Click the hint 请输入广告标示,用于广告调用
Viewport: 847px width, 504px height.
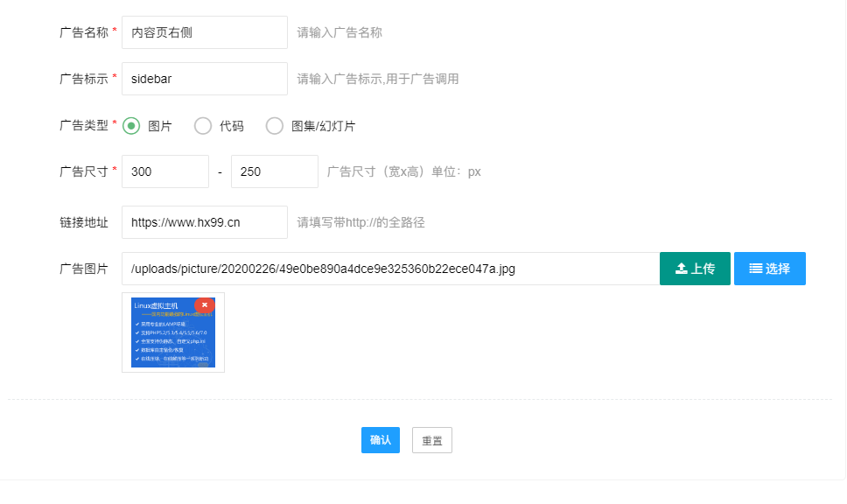click(x=378, y=79)
